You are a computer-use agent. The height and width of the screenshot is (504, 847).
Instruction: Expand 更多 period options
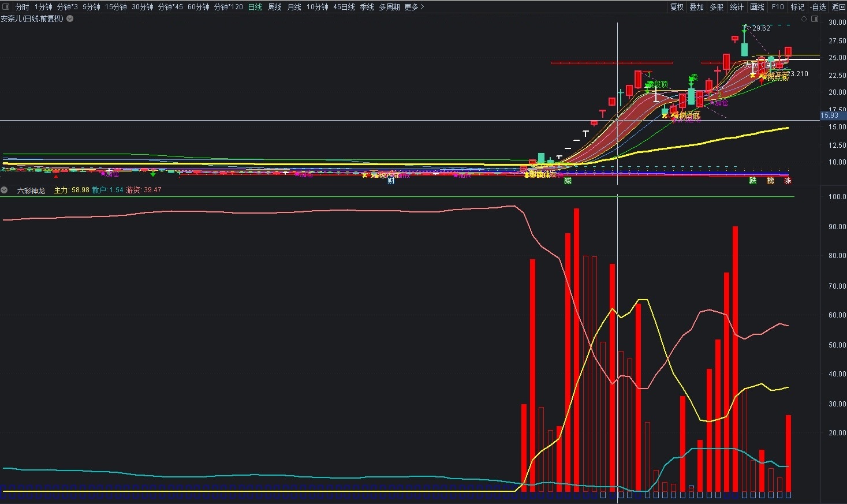414,7
